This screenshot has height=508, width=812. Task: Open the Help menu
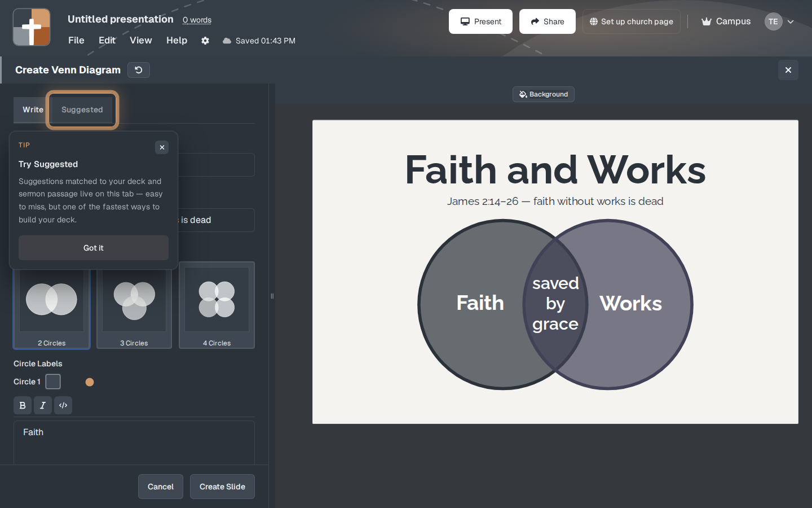tap(176, 41)
